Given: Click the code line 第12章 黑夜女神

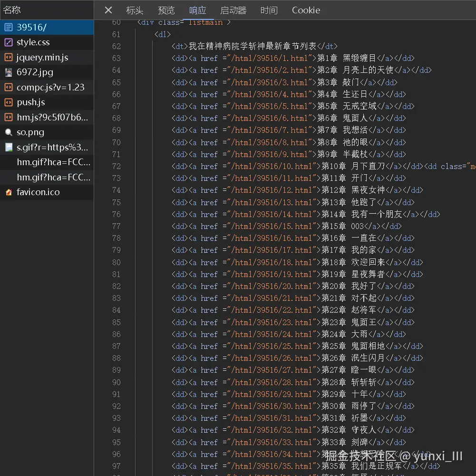Looking at the screenshot, I should coord(297,190).
